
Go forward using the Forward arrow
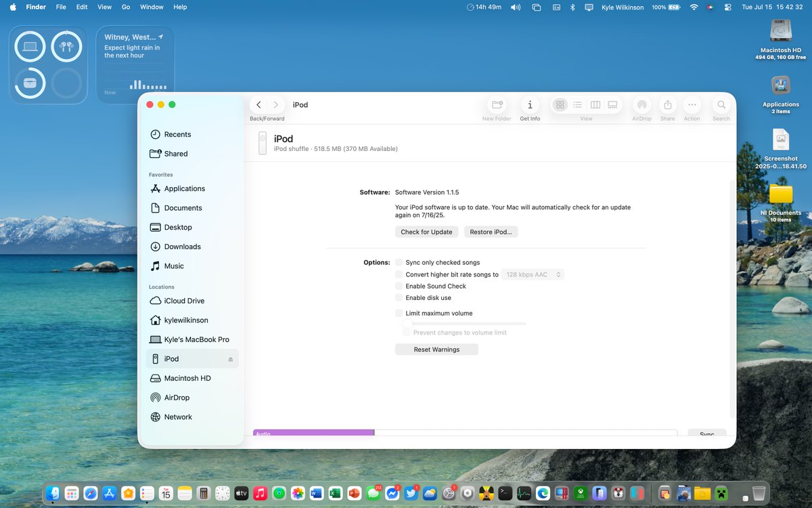tap(275, 105)
